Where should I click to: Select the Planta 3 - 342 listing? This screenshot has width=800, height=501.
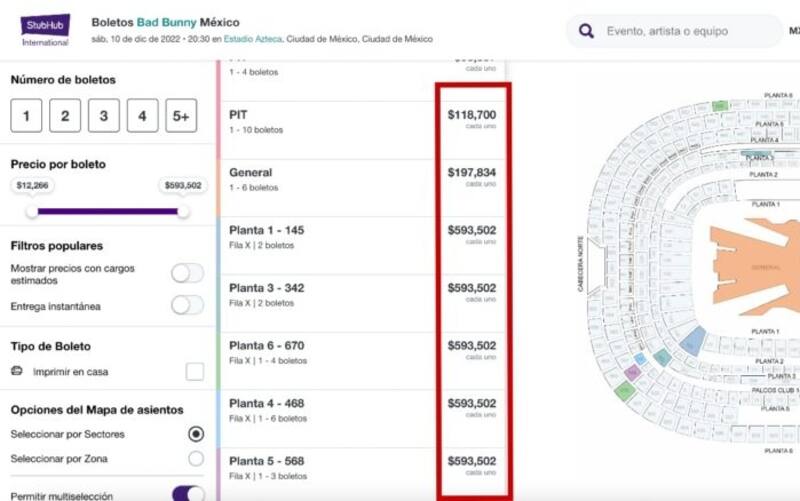(x=330, y=295)
